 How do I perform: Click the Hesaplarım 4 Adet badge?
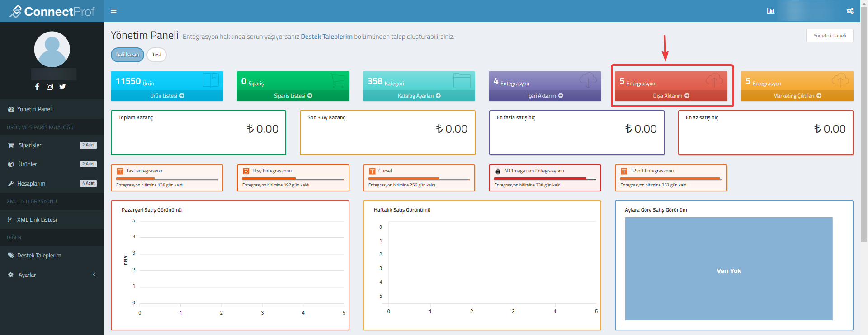click(x=89, y=183)
